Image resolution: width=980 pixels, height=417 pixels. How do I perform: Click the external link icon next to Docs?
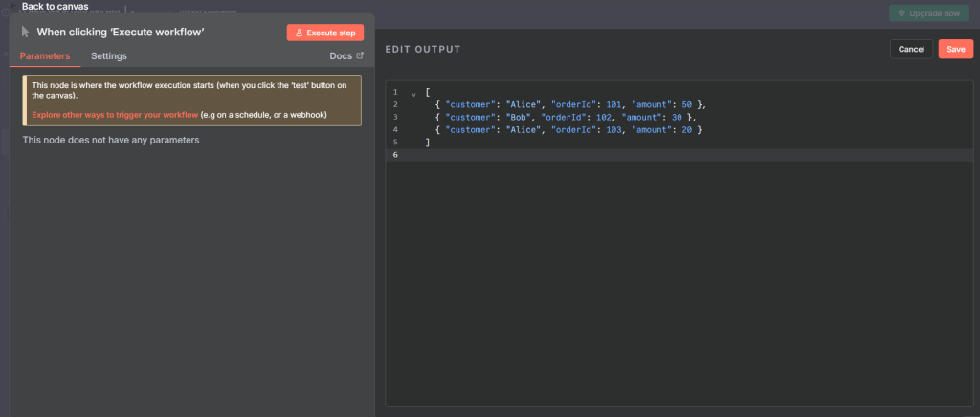[360, 55]
